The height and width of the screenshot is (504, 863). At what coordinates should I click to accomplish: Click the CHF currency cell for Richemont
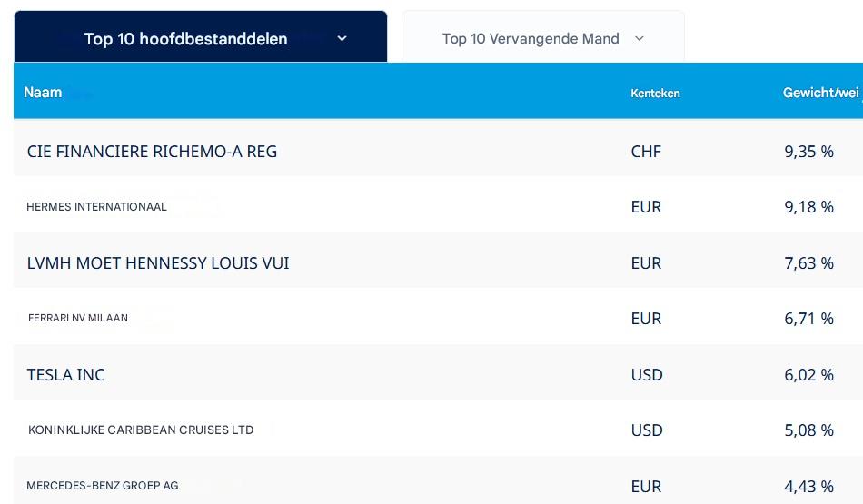click(x=646, y=152)
